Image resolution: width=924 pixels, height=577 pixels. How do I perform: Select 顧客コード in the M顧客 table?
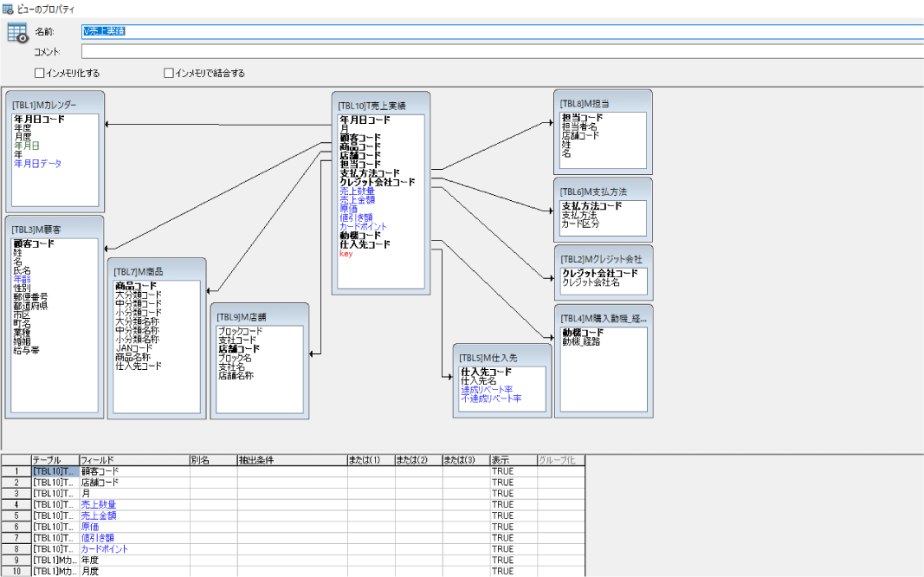coord(34,244)
